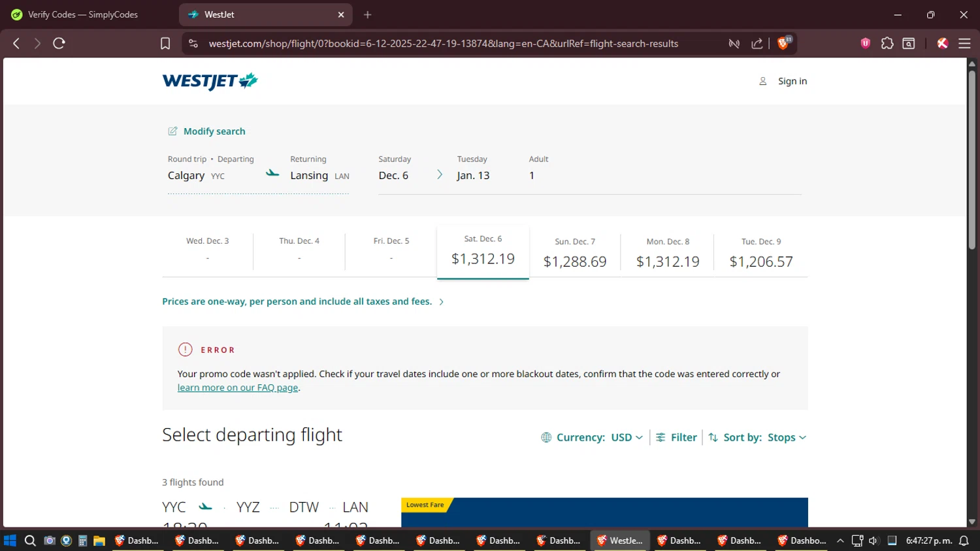Open the pink shield extension icon
Screen dimensions: 980x551
(x=866, y=43)
